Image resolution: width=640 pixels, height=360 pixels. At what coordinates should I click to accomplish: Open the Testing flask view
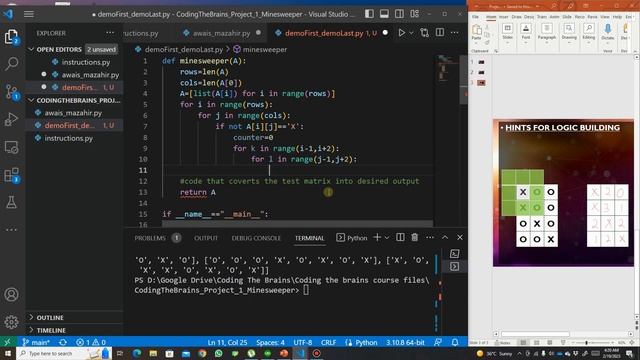(x=11, y=202)
